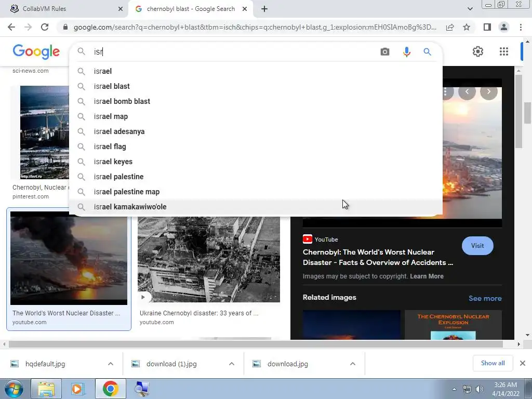Open the Learn More copyright link
532x399 pixels.
point(427,276)
